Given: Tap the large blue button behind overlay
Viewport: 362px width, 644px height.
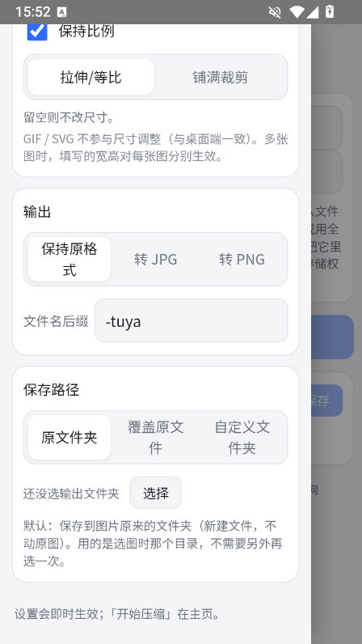Looking at the screenshot, I should tap(332, 337).
